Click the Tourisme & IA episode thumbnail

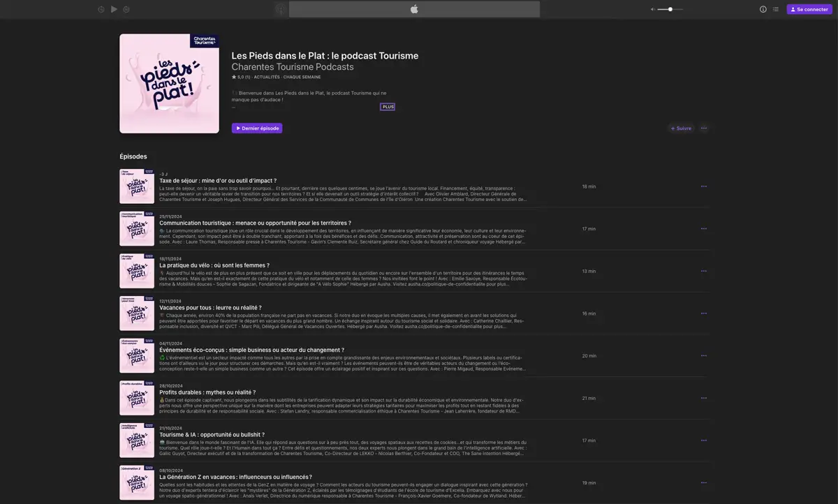click(x=137, y=440)
